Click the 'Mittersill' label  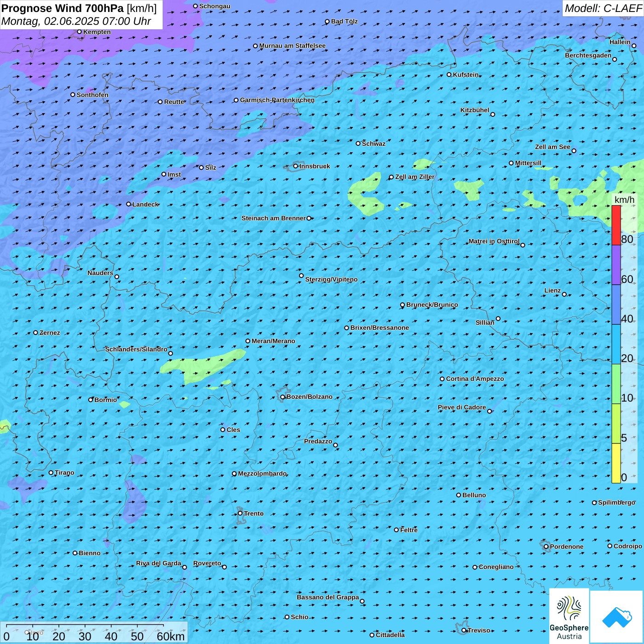pyautogui.click(x=529, y=163)
